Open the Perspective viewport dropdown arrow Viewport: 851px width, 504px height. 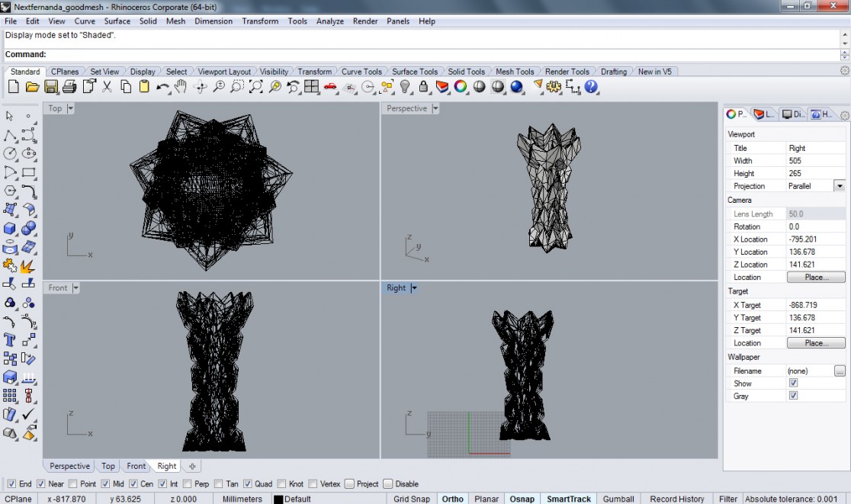point(435,109)
